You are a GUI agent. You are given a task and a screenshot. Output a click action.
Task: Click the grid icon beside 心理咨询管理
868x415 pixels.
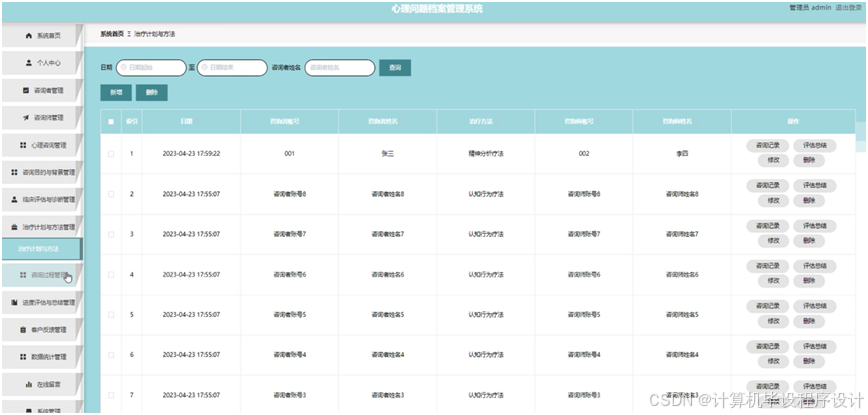coord(23,145)
